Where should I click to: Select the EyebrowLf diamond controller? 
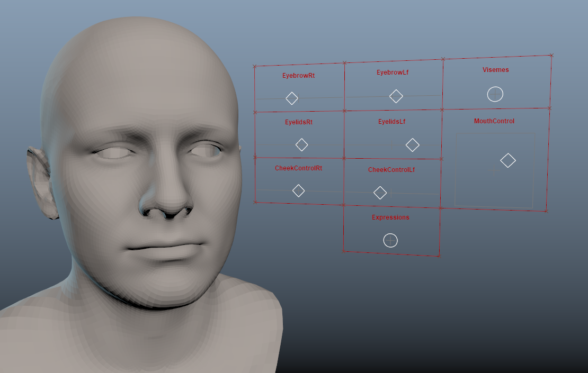coord(397,96)
